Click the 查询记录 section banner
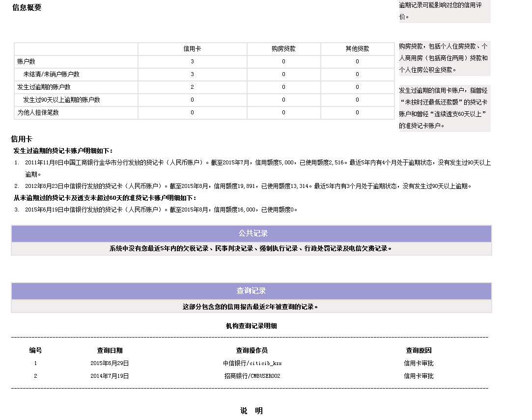The height and width of the screenshot is (420, 532). pos(252,291)
